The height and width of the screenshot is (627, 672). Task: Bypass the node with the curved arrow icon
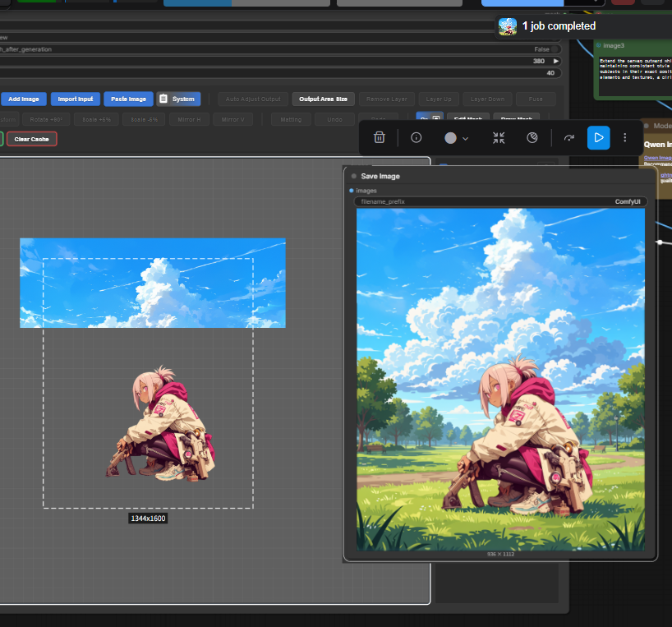(x=568, y=138)
